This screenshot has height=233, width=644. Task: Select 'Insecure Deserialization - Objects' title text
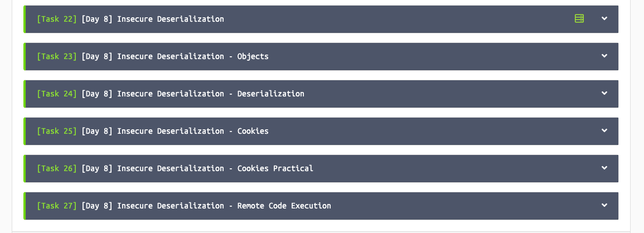(x=192, y=56)
